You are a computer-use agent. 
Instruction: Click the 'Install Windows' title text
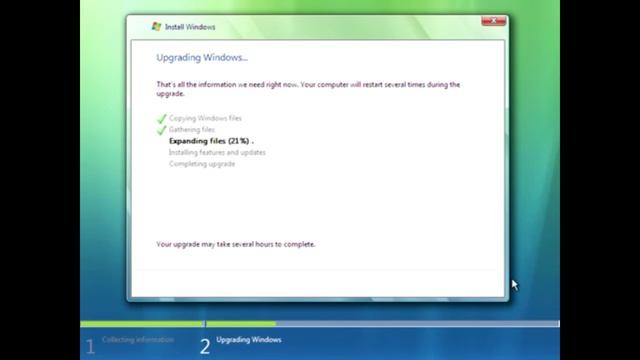(x=190, y=27)
